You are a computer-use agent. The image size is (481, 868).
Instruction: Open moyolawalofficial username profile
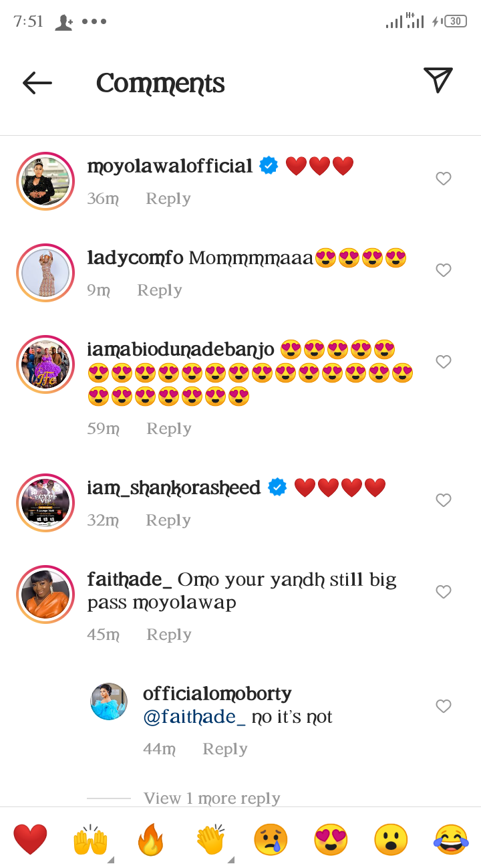[x=170, y=166]
